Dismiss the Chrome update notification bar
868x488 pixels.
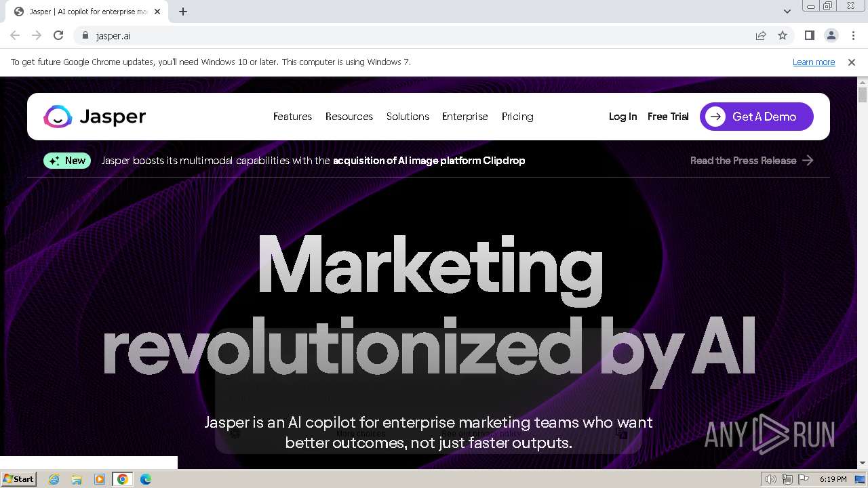point(852,62)
